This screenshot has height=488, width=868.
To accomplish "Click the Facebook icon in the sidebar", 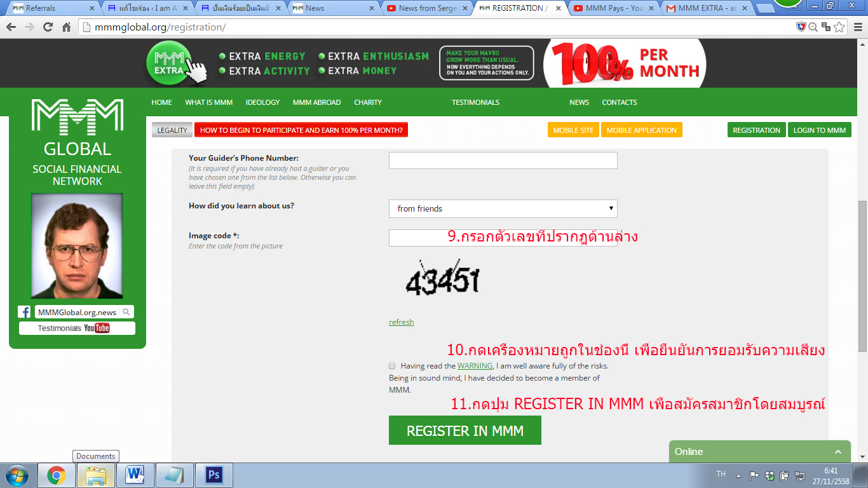I will pos(24,312).
